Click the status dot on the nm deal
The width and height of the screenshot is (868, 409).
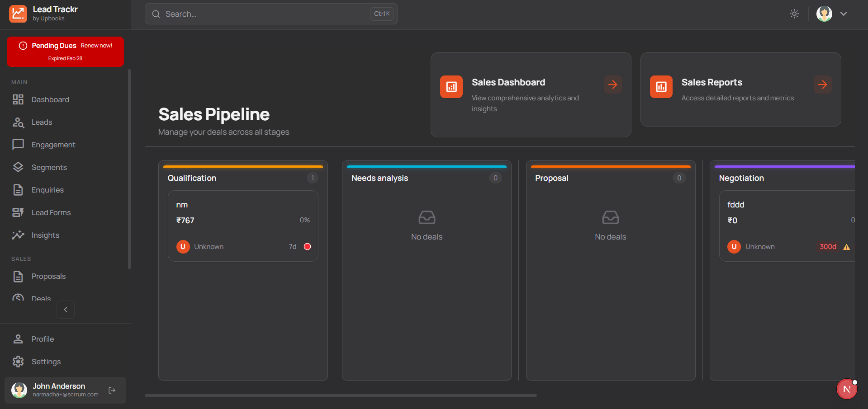307,247
